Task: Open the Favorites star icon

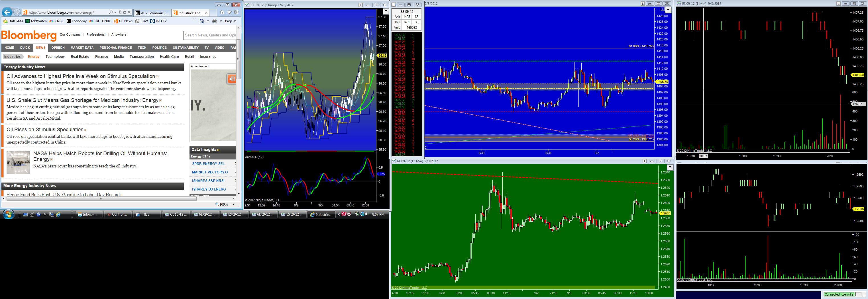Action: coord(229,12)
